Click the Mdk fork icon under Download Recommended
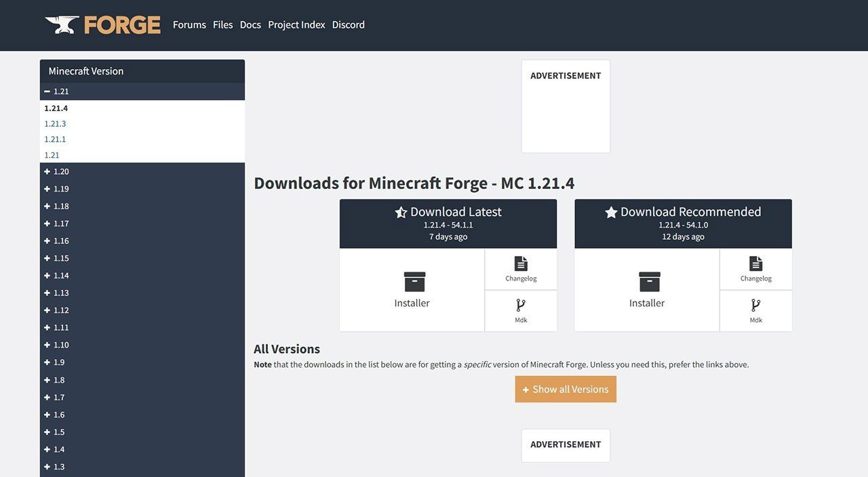The height and width of the screenshot is (477, 868). pos(756,305)
